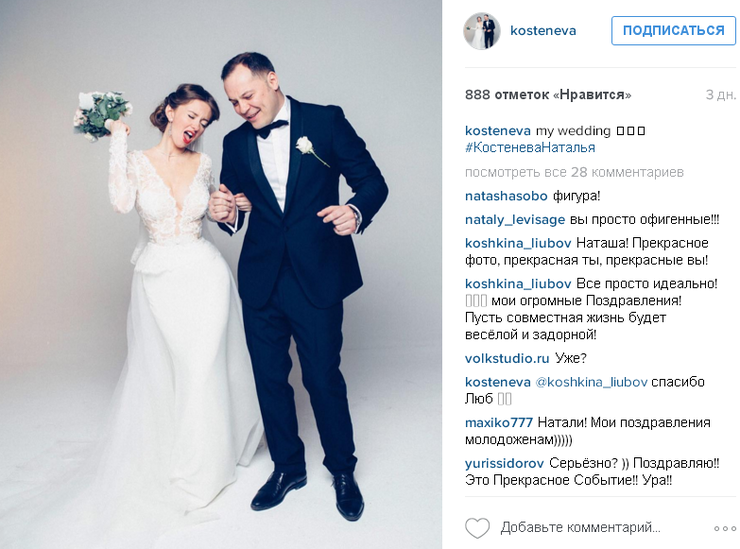Image resolution: width=740 pixels, height=549 pixels.
Task: Click the @koshkina_liubov mention link
Action: [591, 382]
